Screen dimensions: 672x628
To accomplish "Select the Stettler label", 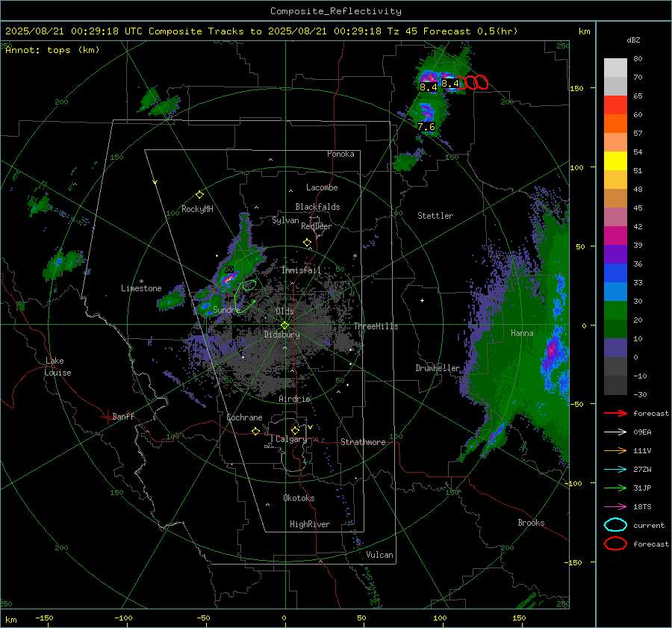I will pos(435,216).
